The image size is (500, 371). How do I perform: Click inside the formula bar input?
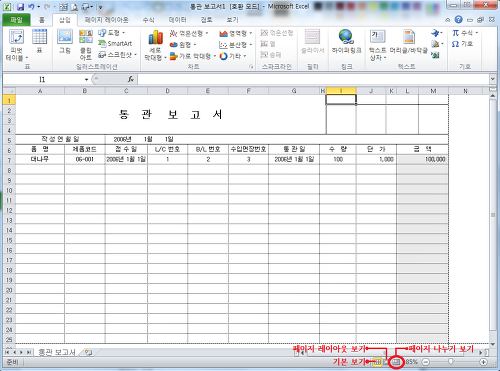click(313, 79)
